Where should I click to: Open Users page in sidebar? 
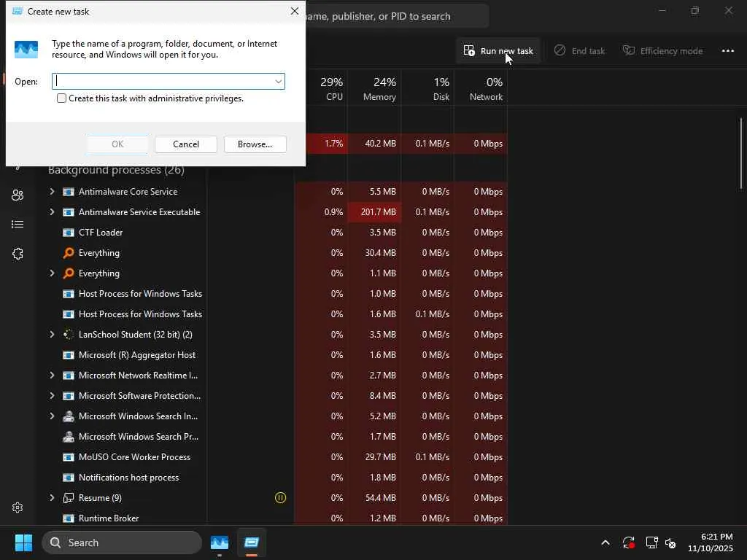[x=18, y=195]
